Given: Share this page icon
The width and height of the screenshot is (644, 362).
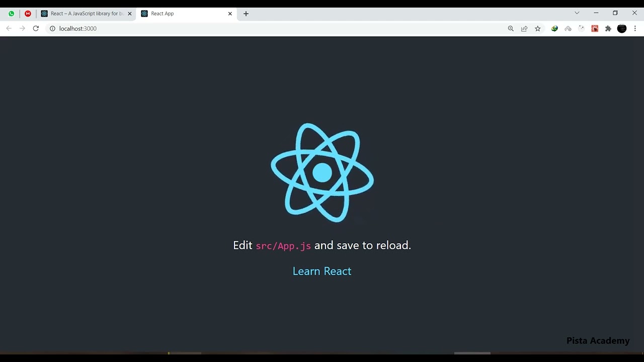Looking at the screenshot, I should (524, 29).
